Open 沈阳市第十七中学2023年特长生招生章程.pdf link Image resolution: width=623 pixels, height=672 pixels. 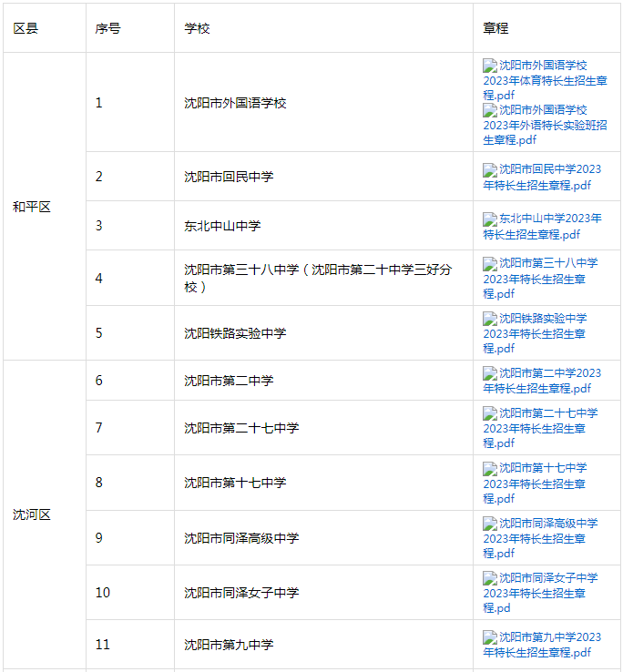pos(535,483)
